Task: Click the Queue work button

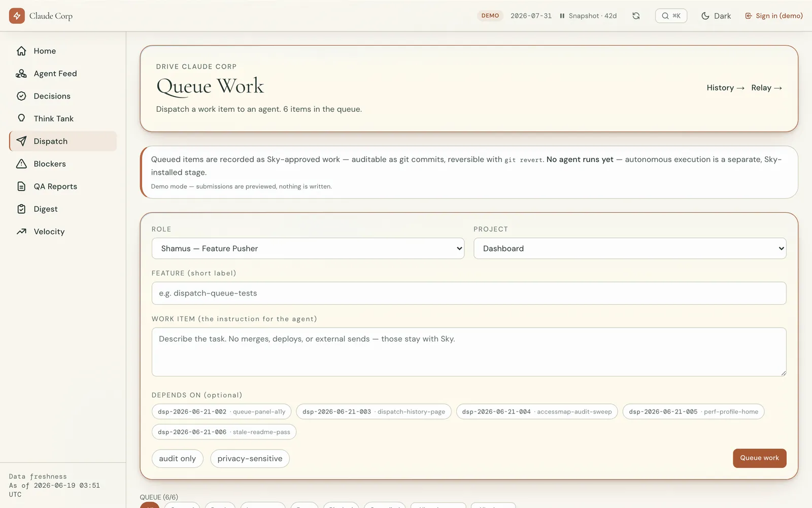Action: click(759, 458)
